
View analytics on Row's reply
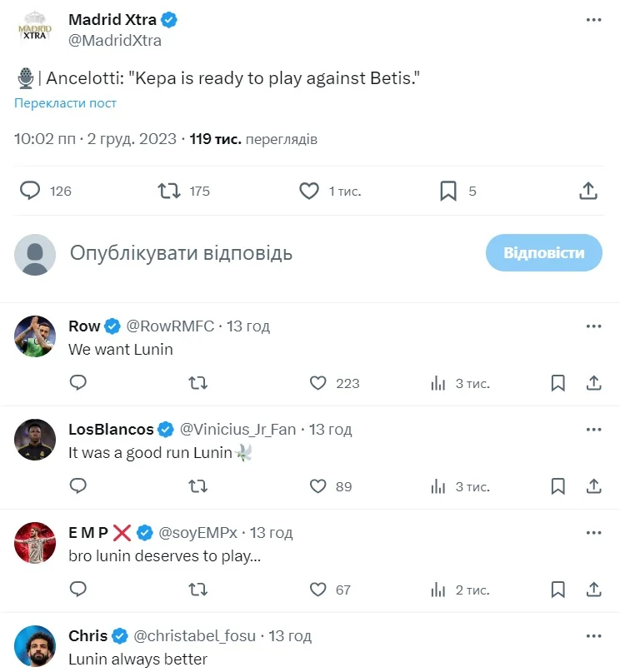(x=437, y=383)
